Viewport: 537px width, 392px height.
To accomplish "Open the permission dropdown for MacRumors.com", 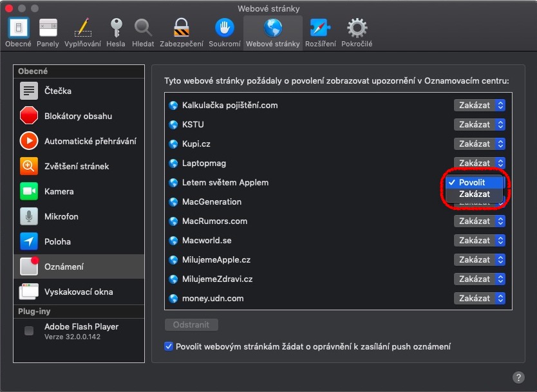I will 479,221.
